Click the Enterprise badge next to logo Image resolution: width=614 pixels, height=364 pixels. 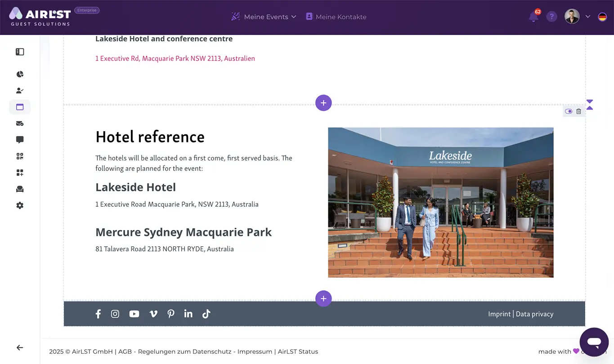(87, 10)
